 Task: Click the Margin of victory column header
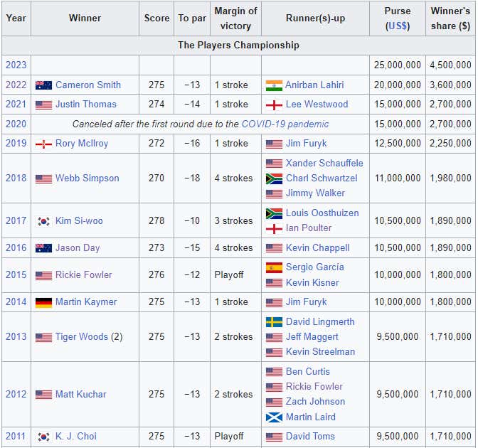tap(235, 18)
